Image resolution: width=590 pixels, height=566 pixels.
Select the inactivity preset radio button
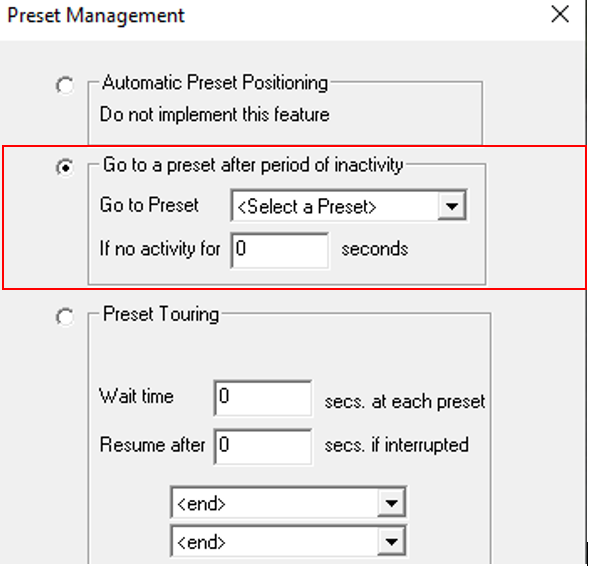click(65, 167)
